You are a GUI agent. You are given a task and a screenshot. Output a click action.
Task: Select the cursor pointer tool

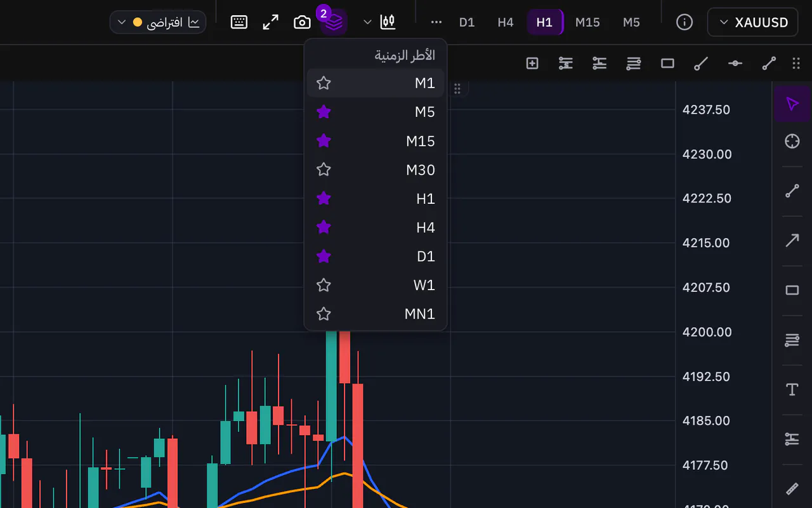[792, 104]
